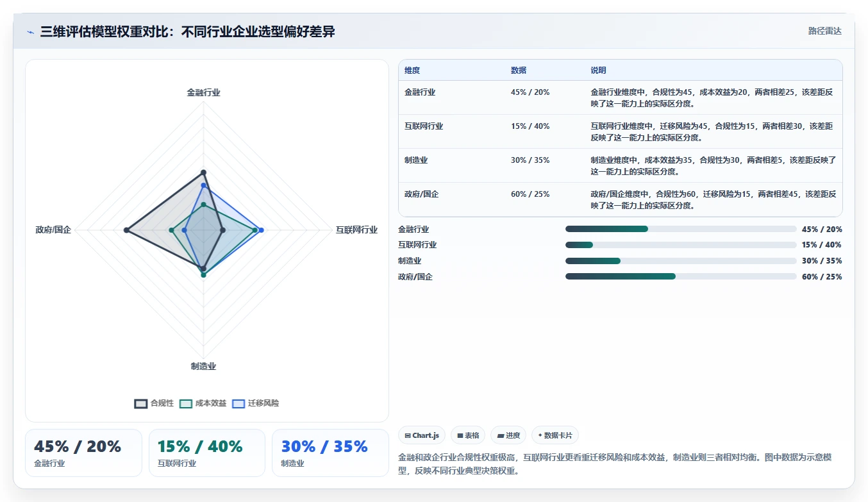The height and width of the screenshot is (502, 868).
Task: Click the 合规性 data point on 金融行业 axis
Action: pos(203,172)
